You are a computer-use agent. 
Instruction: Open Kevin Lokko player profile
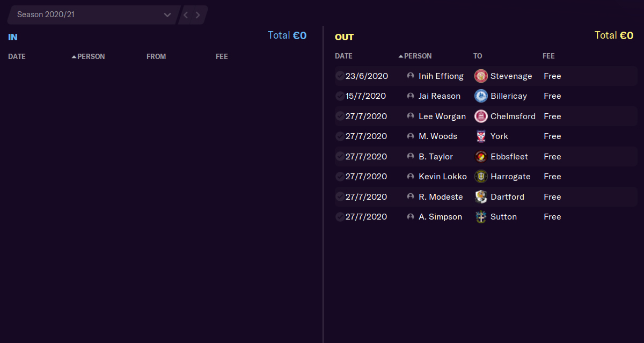click(443, 177)
